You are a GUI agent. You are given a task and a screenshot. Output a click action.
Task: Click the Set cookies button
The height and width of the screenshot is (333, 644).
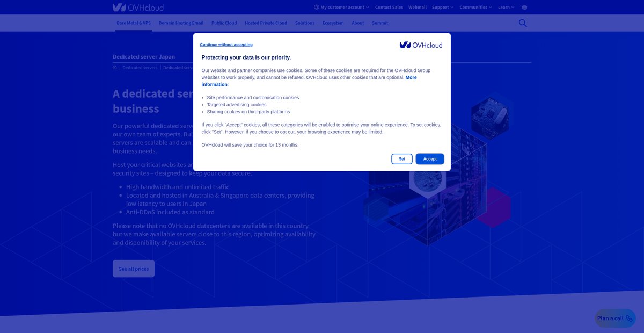click(x=402, y=159)
